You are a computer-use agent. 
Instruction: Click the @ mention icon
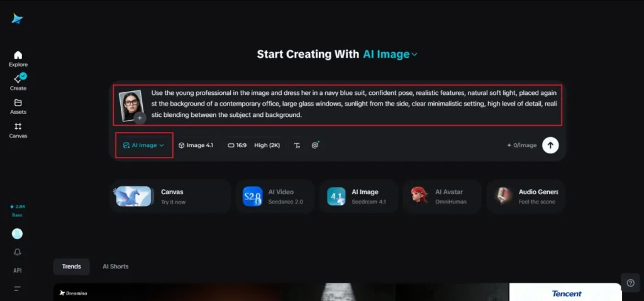(315, 145)
